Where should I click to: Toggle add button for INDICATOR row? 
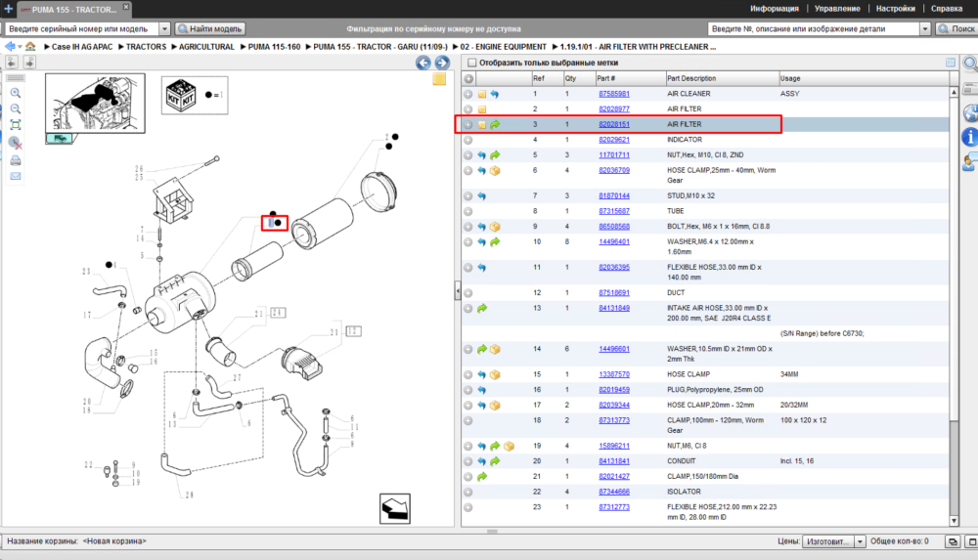(468, 141)
